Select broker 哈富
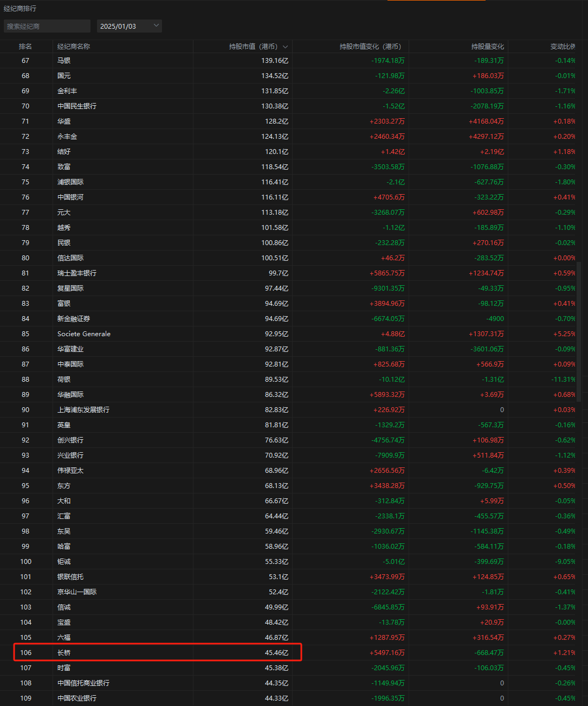This screenshot has height=706, width=588. point(64,547)
